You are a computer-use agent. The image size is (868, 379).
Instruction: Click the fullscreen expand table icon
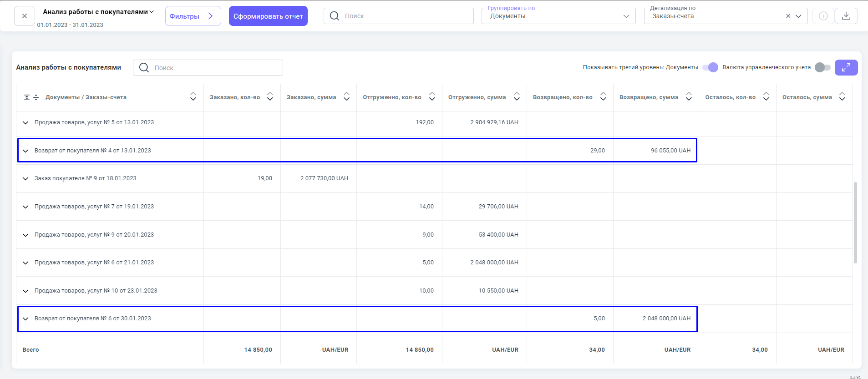pos(846,67)
